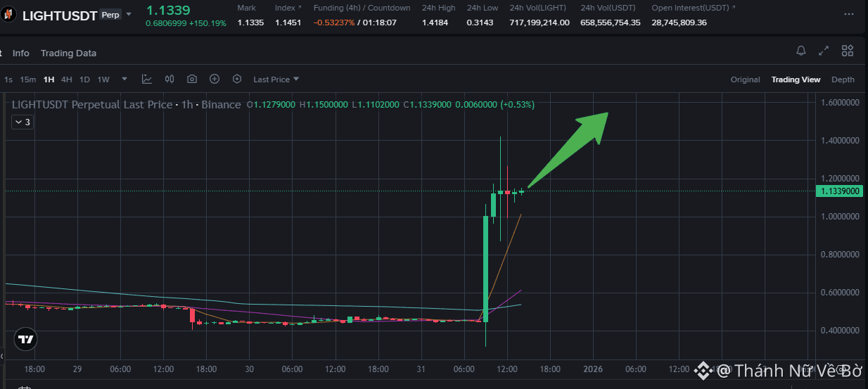
Task: Take a chart snapshot with camera icon
Action: pyautogui.click(x=192, y=79)
